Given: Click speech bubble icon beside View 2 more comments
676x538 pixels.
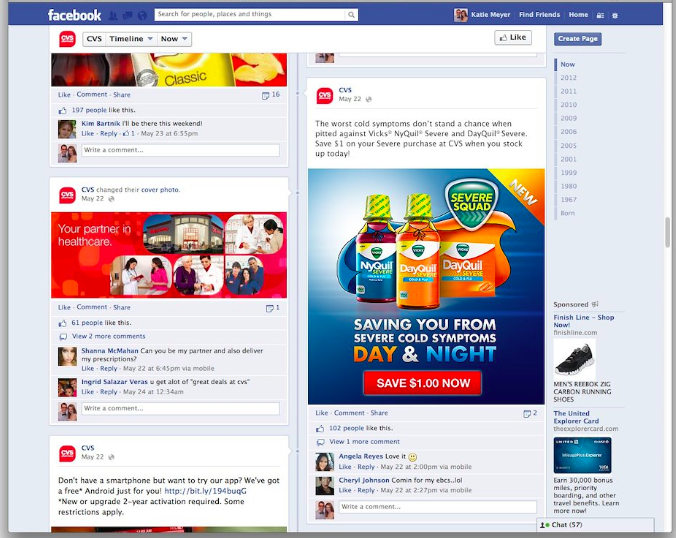Looking at the screenshot, I should [x=63, y=336].
